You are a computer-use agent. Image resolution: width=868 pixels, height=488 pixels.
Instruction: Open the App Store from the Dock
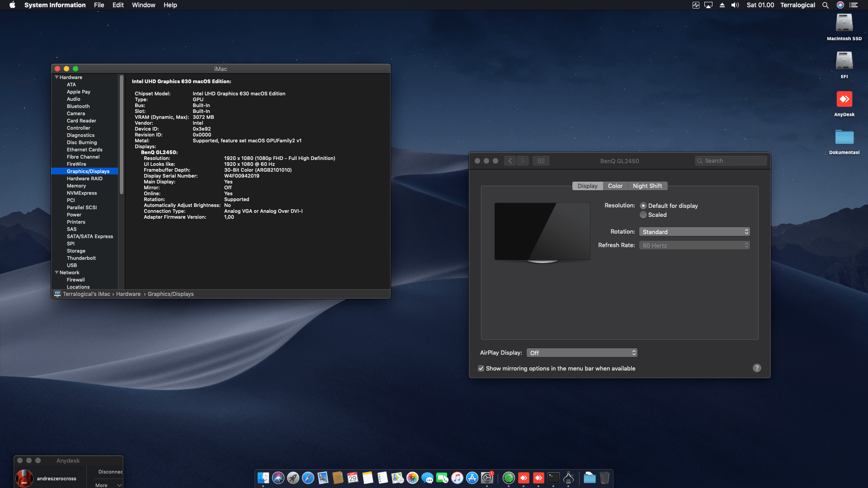coord(472,478)
